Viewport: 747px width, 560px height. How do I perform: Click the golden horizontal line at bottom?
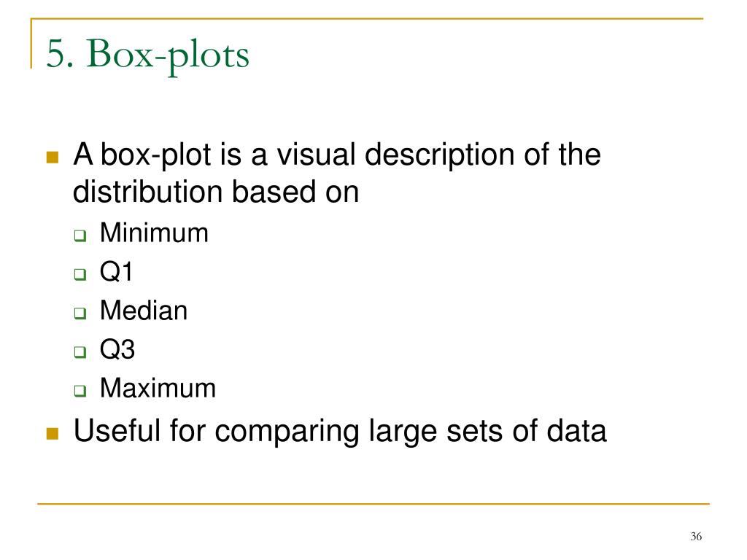[x=373, y=503]
